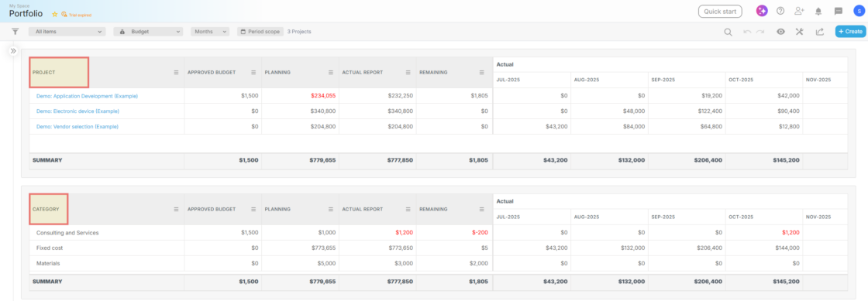Select $19,200 SEP-2025 Application Development cell

coord(687,95)
